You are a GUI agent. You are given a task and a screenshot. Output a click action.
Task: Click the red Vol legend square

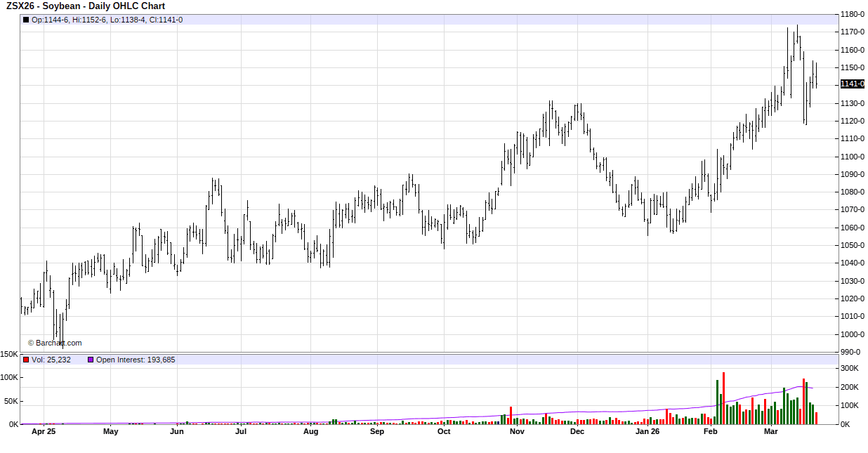(27, 360)
